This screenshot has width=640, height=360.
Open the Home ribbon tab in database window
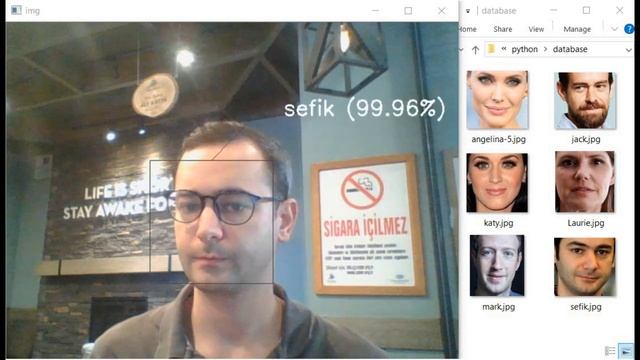[467, 29]
